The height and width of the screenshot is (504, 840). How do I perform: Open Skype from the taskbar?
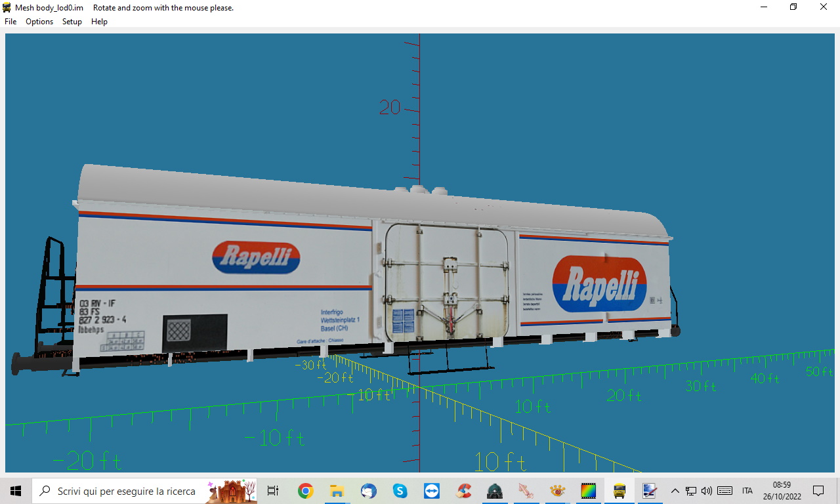coord(400,490)
